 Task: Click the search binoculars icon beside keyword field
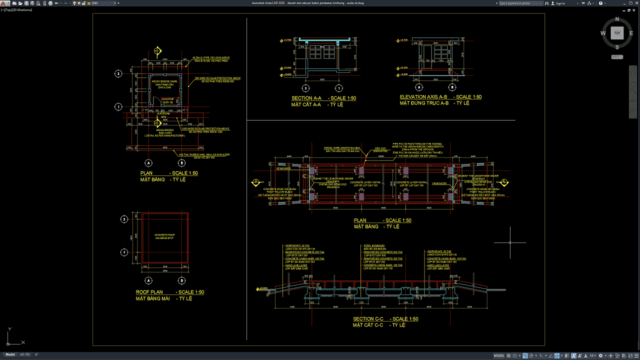[547, 3]
